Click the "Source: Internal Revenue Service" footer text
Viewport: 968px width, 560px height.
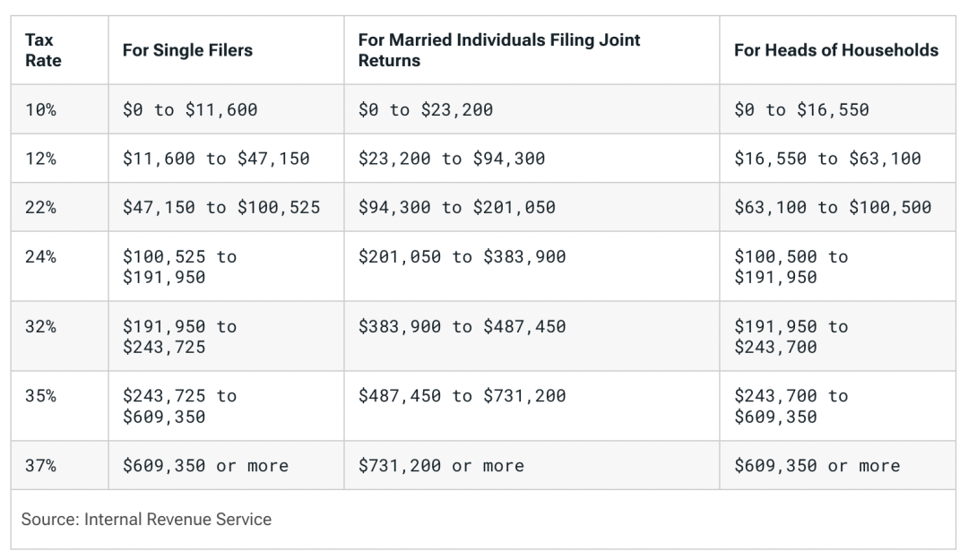pyautogui.click(x=148, y=520)
